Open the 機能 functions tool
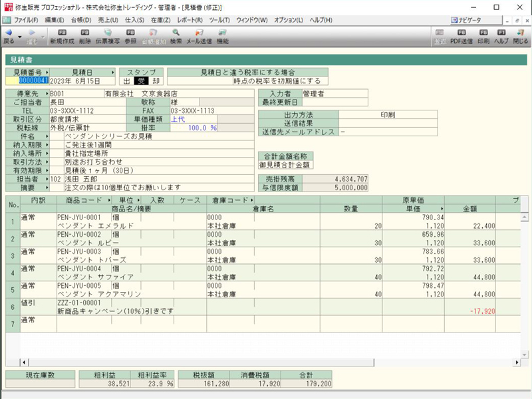532x399 pixels. pos(223,37)
